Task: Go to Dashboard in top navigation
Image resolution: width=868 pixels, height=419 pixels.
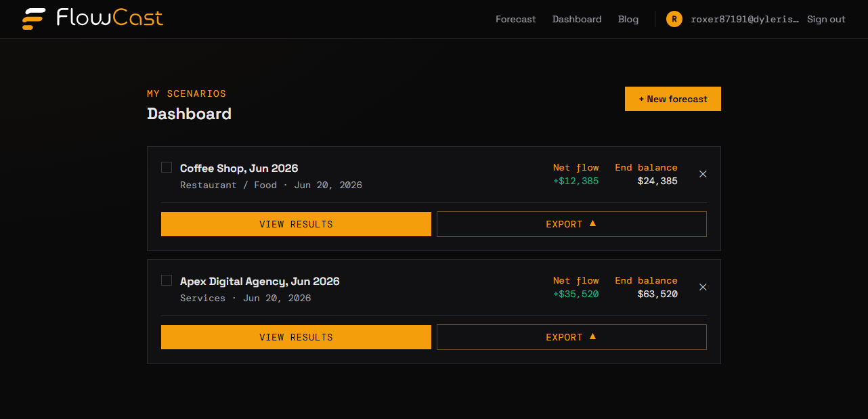Action: 577,19
